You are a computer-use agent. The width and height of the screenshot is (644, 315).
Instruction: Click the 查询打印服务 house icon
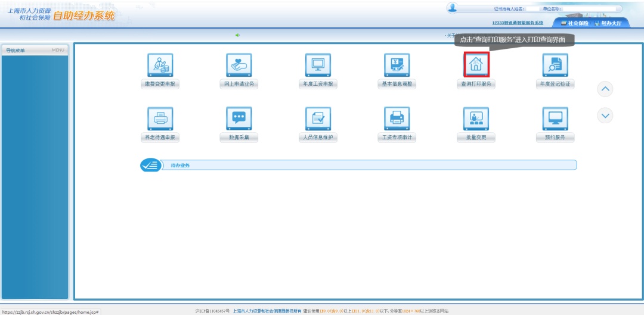[x=476, y=64]
